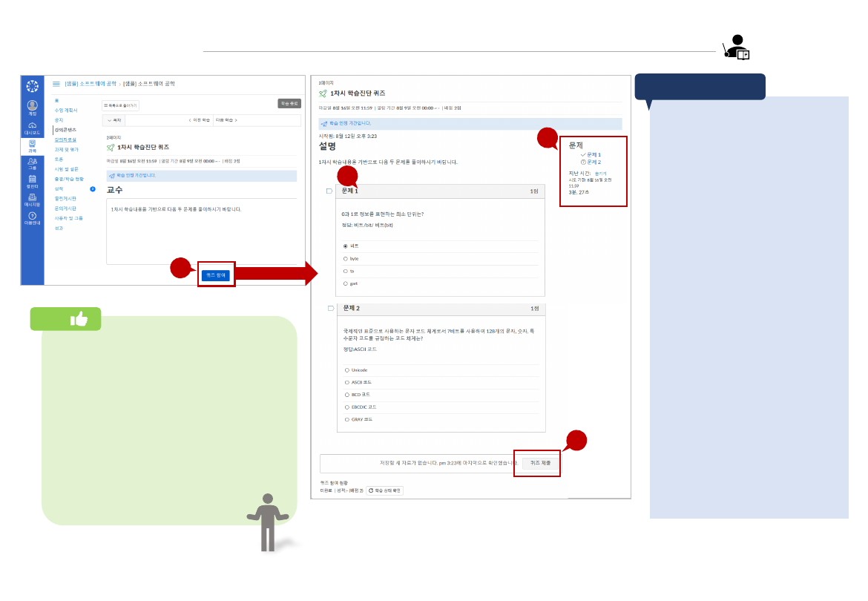The width and height of the screenshot is (868, 601).
Task: Select the 'byte' answer radio button
Action: click(346, 258)
